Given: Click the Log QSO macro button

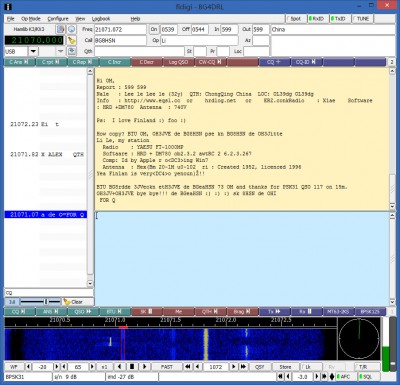Looking at the screenshot, I should (x=178, y=62).
